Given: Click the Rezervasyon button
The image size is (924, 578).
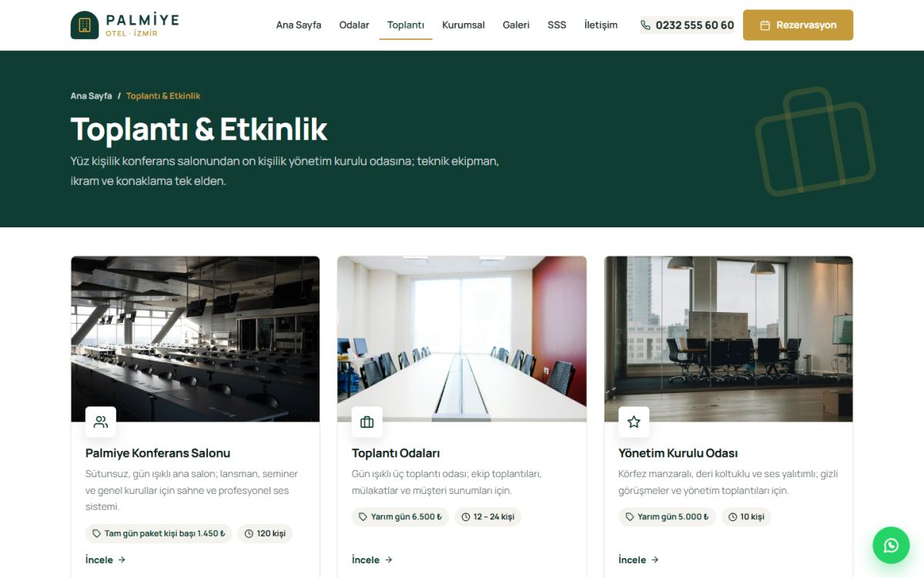Looking at the screenshot, I should pyautogui.click(x=798, y=25).
